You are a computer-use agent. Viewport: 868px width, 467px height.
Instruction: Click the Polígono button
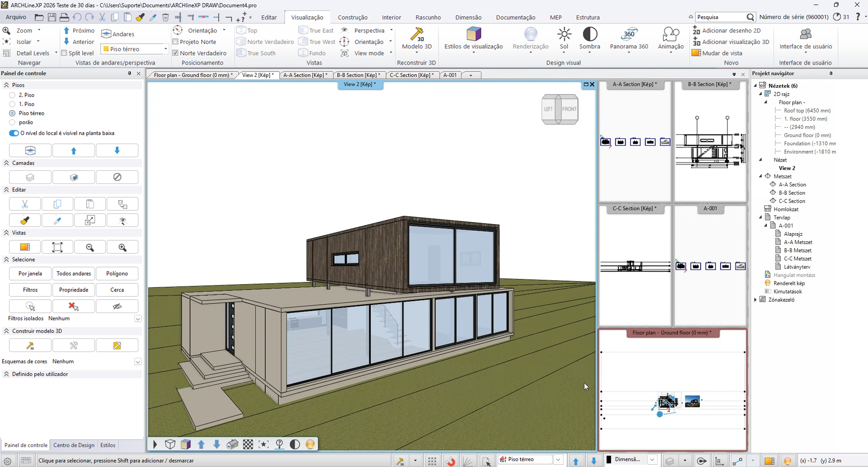tap(117, 274)
